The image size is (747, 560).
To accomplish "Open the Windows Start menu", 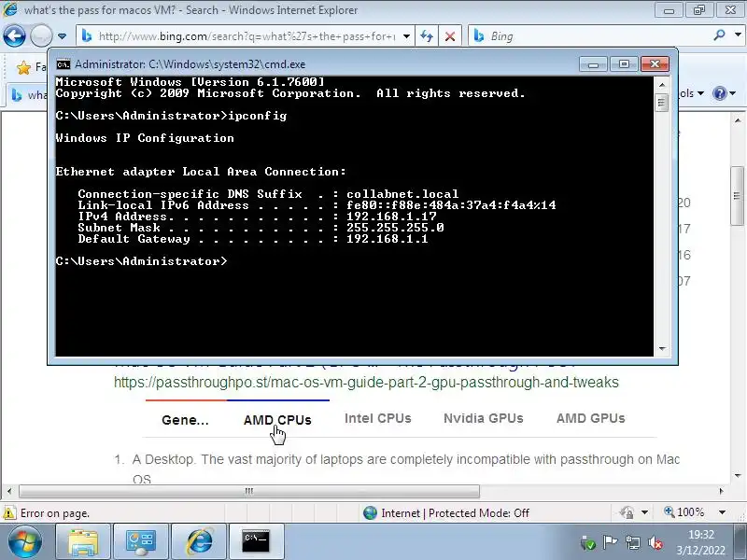I will 24,541.
